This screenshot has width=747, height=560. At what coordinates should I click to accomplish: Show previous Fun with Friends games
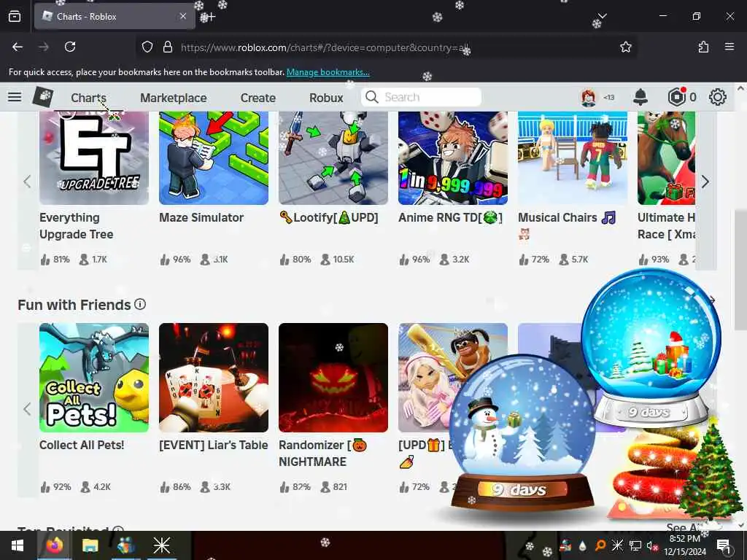27,409
